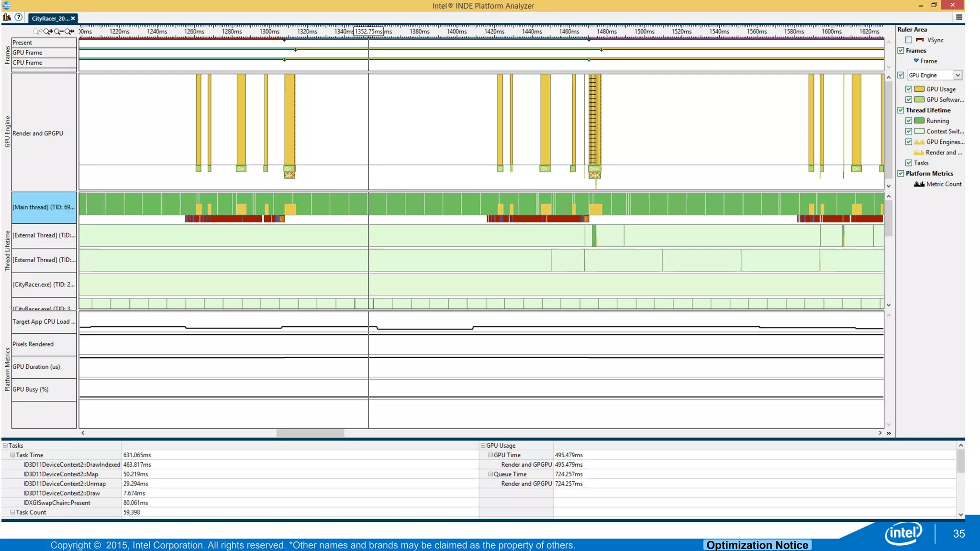Uncheck the GPU Usage checkbox
Image resolution: width=980 pixels, height=551 pixels.
pyautogui.click(x=909, y=89)
